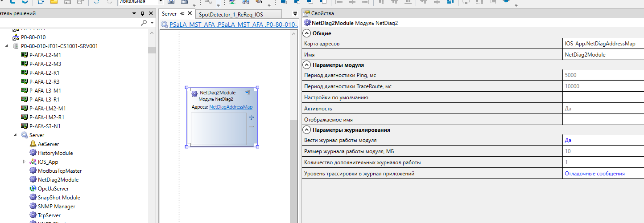This screenshot has width=644, height=223.
Task: Select P-AFA-L2-M3 module in solution tree
Action: (41, 64)
